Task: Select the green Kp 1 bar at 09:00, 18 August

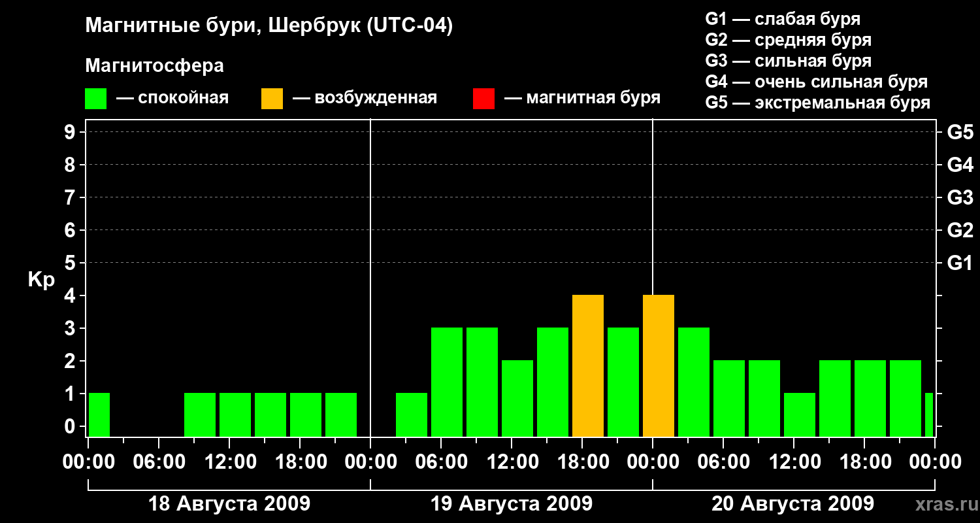Action: pyautogui.click(x=200, y=415)
